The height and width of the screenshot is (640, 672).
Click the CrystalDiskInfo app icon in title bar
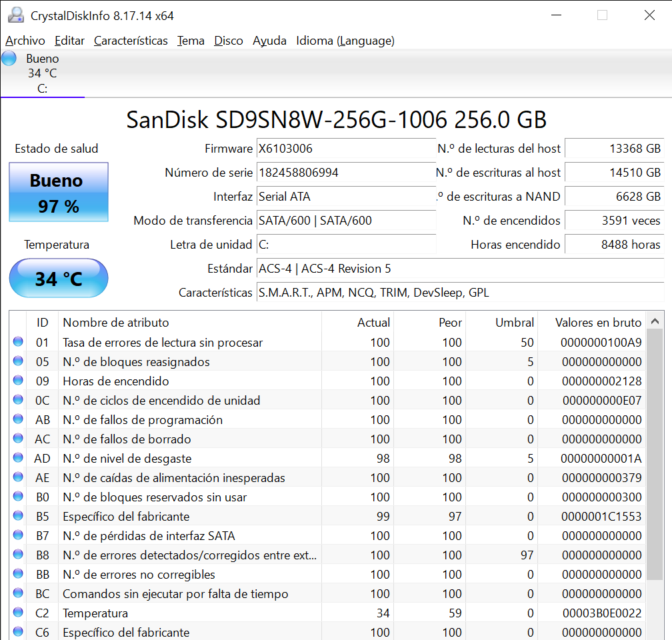[x=16, y=15]
